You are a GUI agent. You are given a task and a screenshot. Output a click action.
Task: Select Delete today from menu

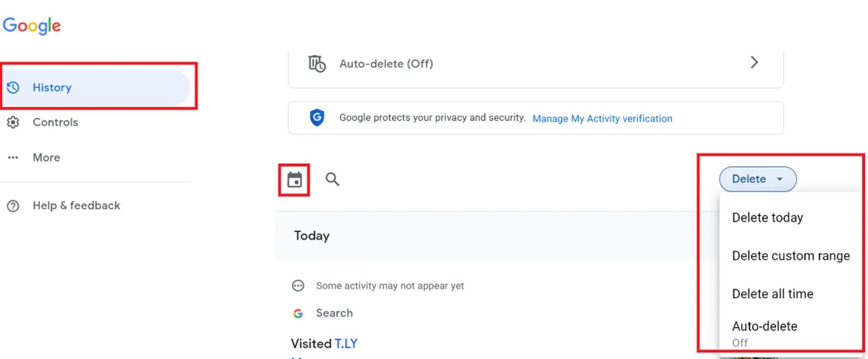point(767,217)
